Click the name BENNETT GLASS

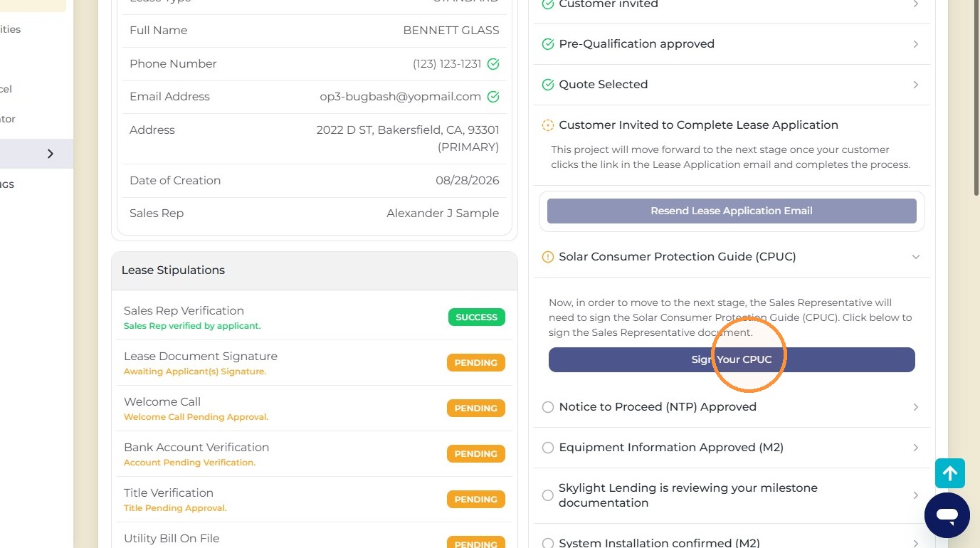coord(451,31)
